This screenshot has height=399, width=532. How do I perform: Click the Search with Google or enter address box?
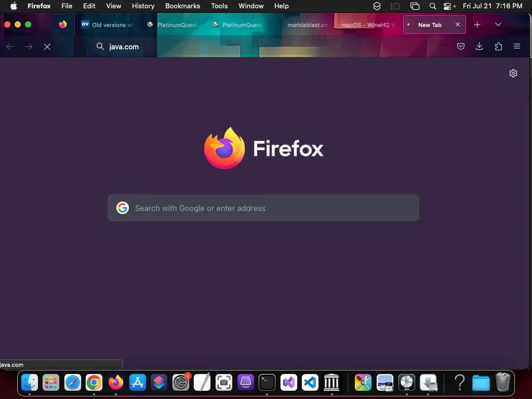(263, 208)
